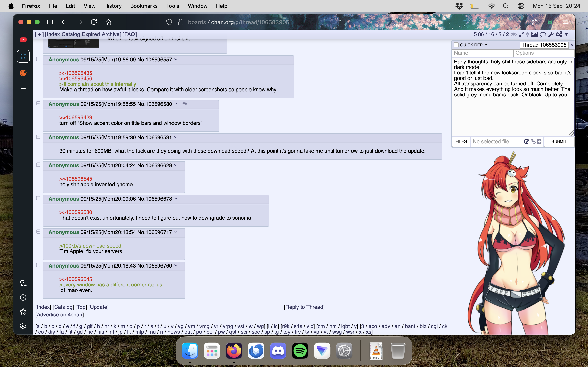Follow the quote link >>106596429
Viewport: 588px width, 367px height.
pyautogui.click(x=76, y=117)
